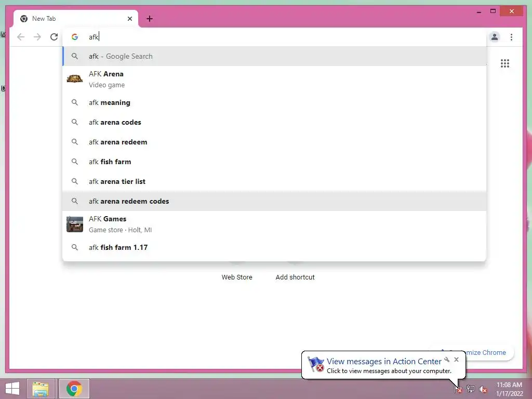Click the browser forward arrow

(37, 37)
